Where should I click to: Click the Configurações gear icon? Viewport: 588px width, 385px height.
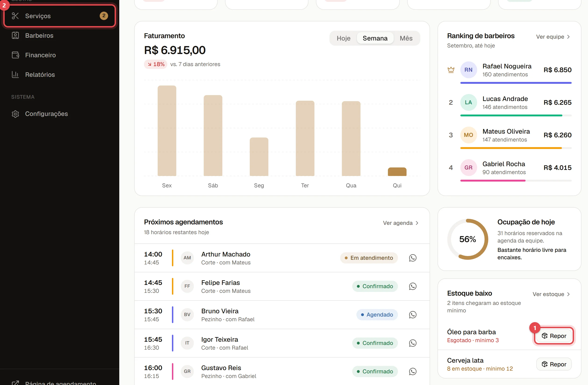(15, 114)
